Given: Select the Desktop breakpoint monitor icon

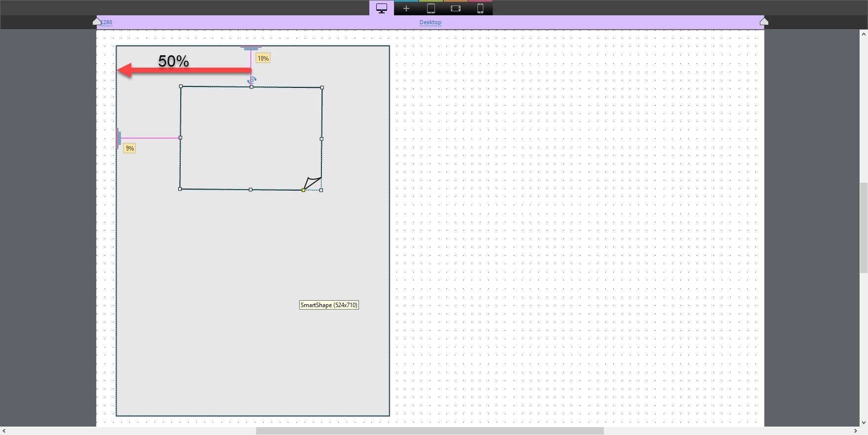Looking at the screenshot, I should pos(382,8).
